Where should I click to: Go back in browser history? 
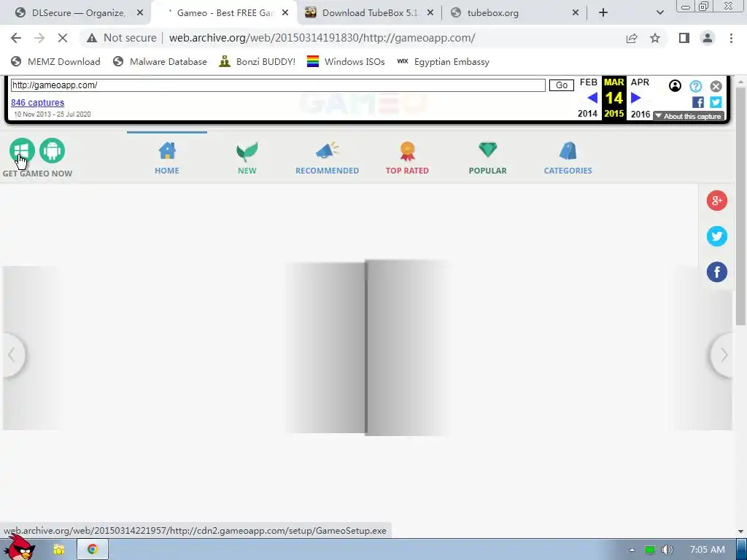[x=16, y=38]
